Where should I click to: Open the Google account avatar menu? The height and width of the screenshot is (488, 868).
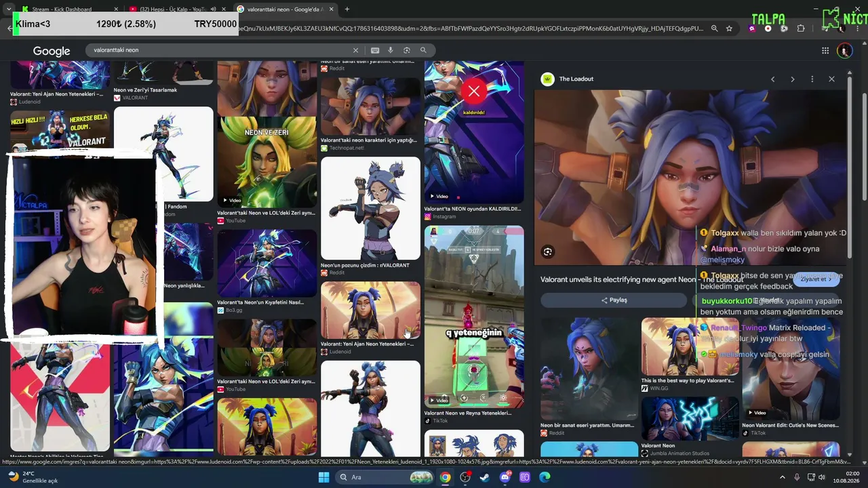click(x=844, y=51)
